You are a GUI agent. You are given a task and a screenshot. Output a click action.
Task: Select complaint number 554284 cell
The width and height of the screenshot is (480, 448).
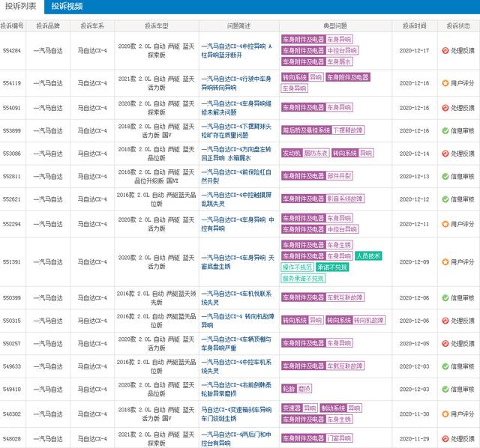point(12,50)
